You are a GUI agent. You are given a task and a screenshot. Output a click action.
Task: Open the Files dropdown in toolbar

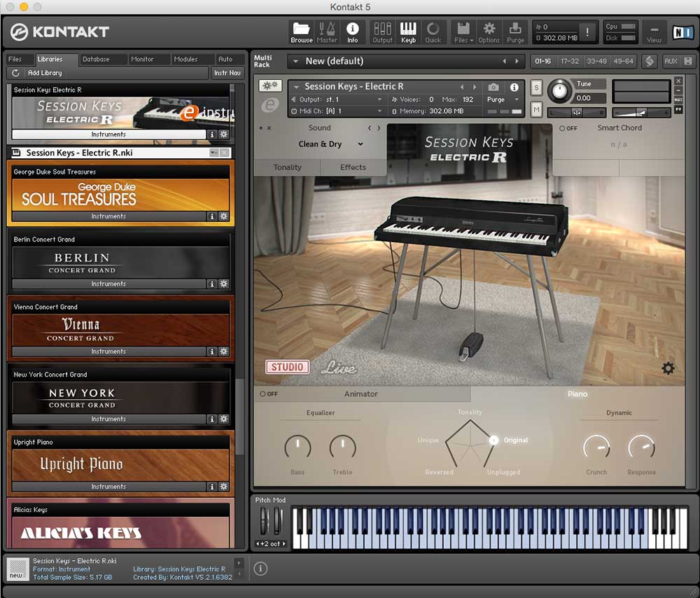(x=462, y=32)
